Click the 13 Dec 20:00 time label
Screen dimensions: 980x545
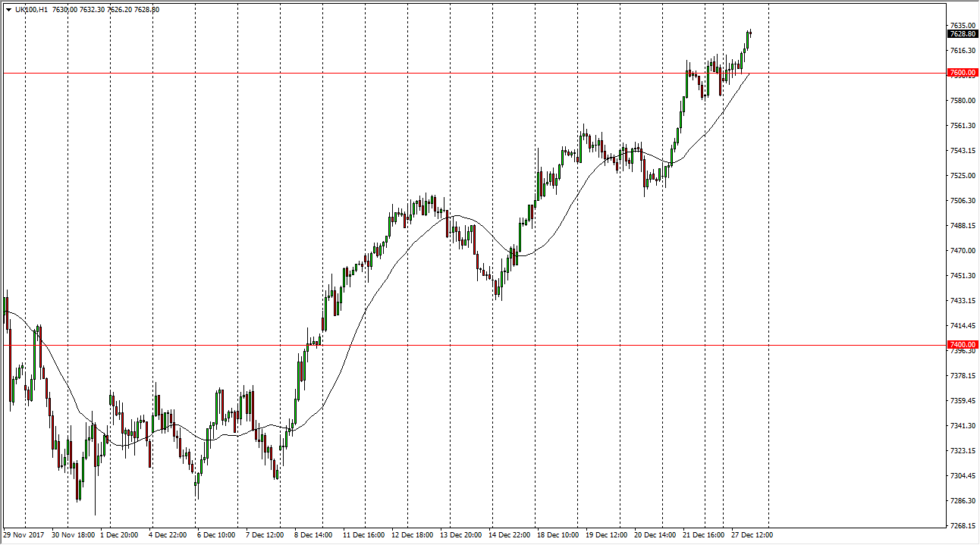[461, 535]
